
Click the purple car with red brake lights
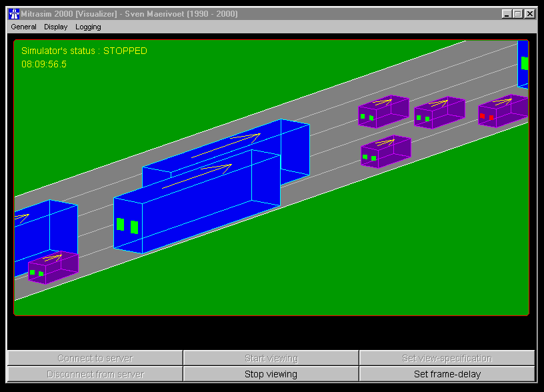[x=503, y=111]
